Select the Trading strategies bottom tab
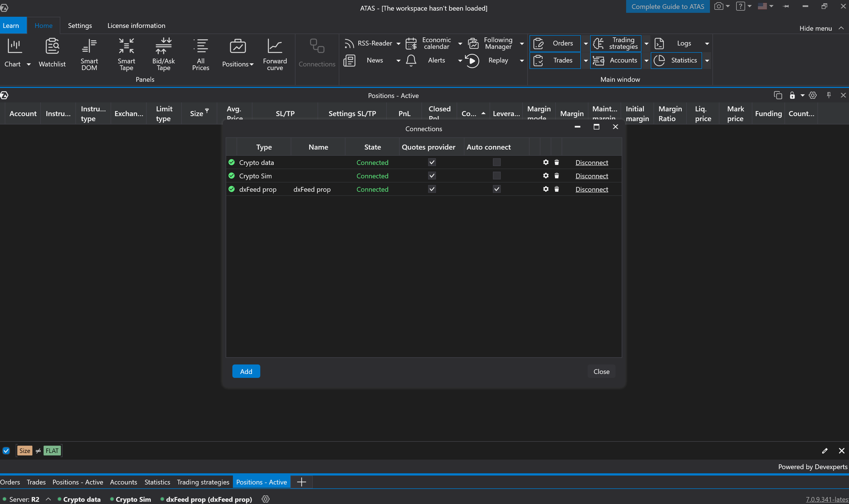The height and width of the screenshot is (504, 849). pyautogui.click(x=203, y=482)
